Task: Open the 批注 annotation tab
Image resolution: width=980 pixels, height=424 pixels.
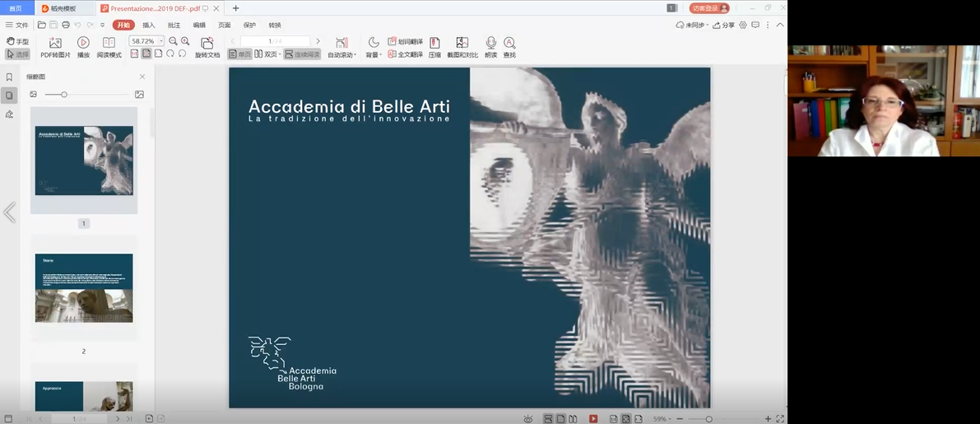Action: pos(174,25)
